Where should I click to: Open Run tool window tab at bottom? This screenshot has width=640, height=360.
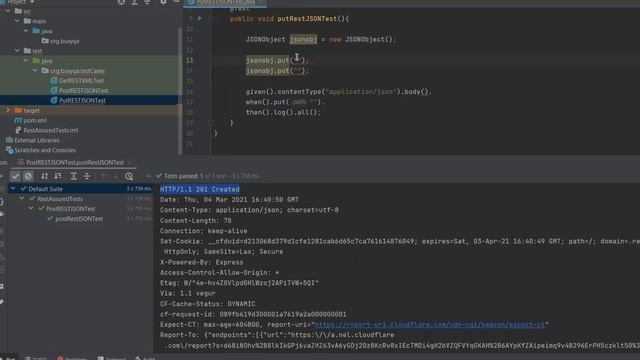click(8, 358)
